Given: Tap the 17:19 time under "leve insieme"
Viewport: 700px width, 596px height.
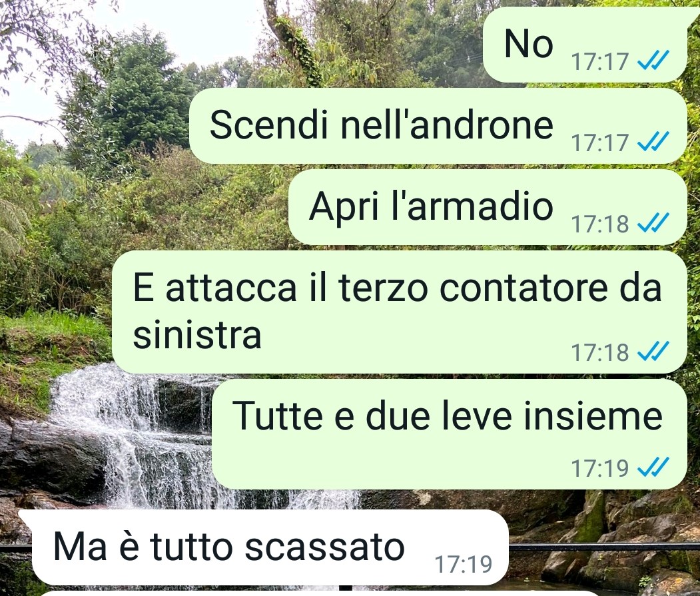Looking at the screenshot, I should (x=599, y=468).
